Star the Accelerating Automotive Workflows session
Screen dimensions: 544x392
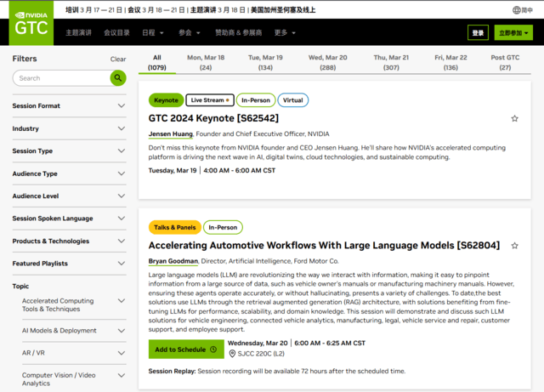pos(514,245)
